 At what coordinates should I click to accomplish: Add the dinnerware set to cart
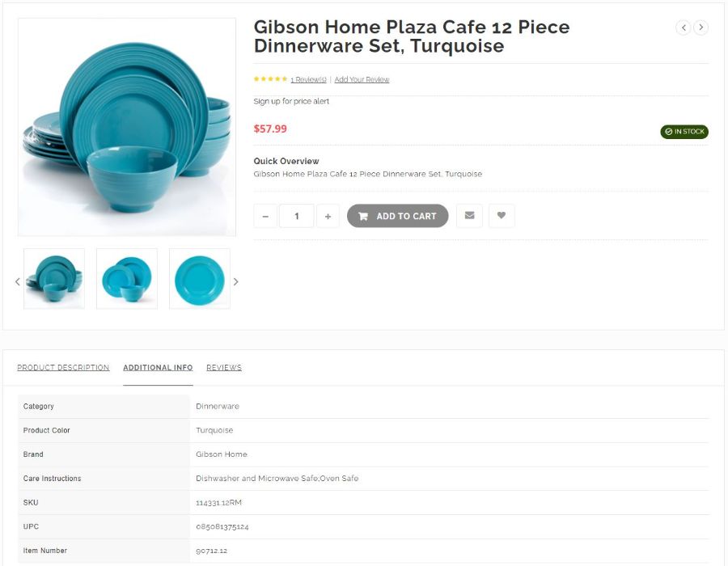pos(397,216)
